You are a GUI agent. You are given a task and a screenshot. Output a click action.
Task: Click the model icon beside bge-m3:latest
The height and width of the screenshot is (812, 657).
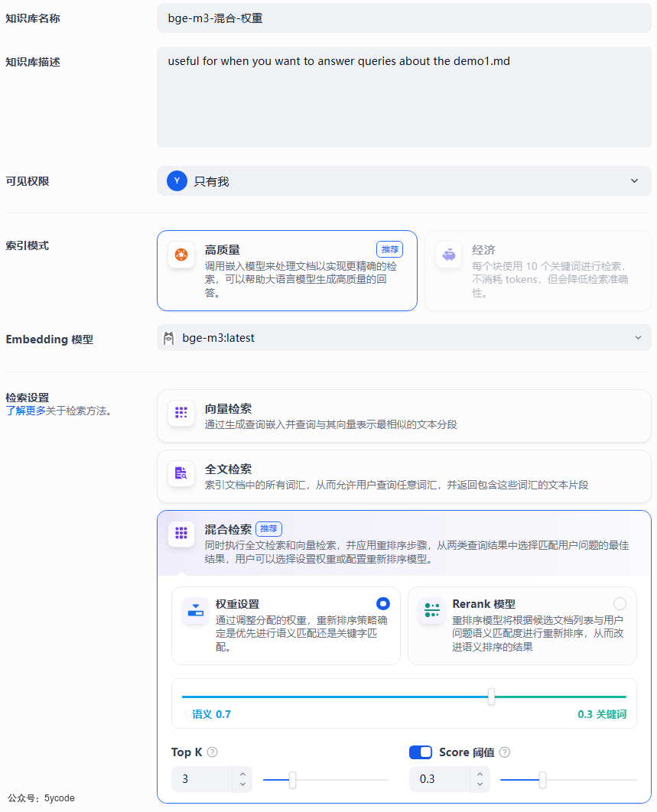pos(169,338)
